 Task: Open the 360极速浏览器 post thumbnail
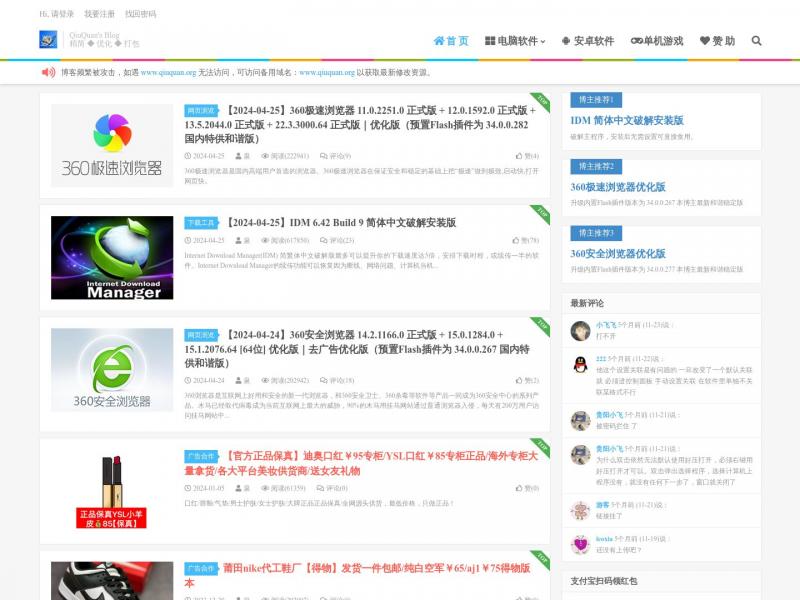point(112,145)
